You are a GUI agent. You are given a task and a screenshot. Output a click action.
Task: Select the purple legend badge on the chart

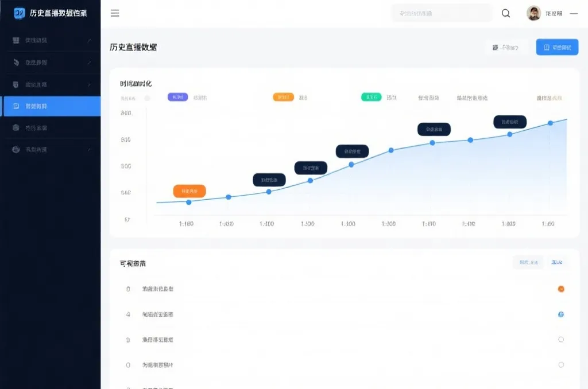[x=176, y=97]
